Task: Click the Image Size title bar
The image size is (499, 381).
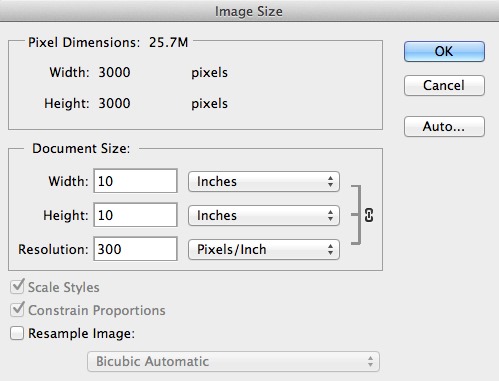Action: tap(249, 11)
